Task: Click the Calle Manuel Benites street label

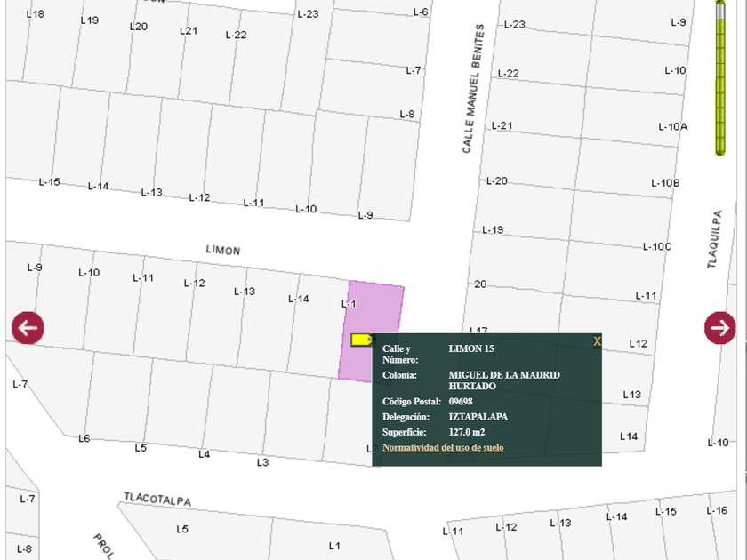Action: coord(472,89)
